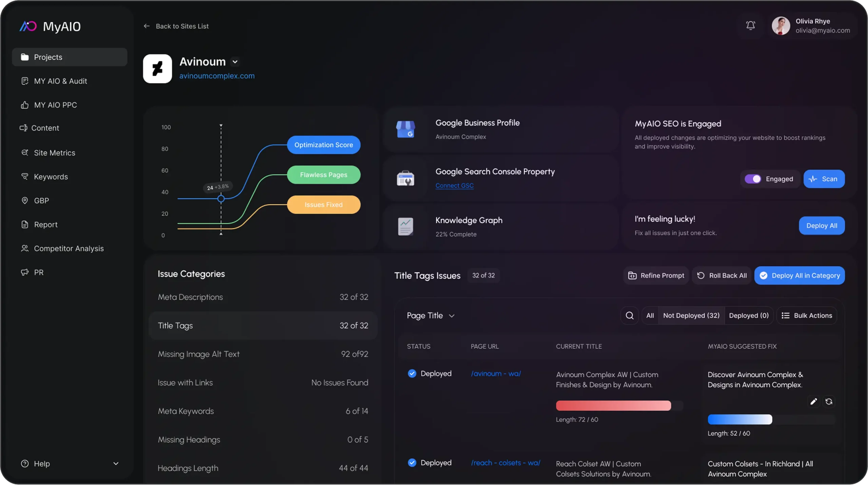Click the Issues Fixed legend pill

click(323, 205)
